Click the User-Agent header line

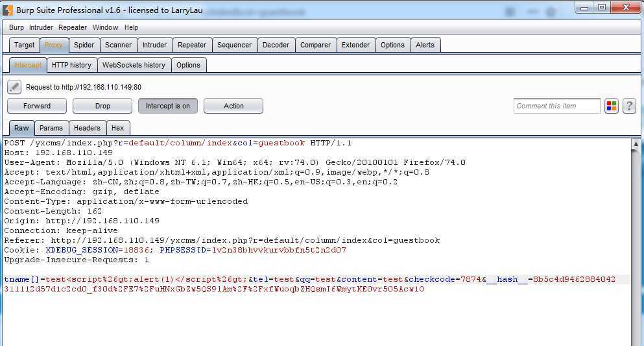point(235,162)
